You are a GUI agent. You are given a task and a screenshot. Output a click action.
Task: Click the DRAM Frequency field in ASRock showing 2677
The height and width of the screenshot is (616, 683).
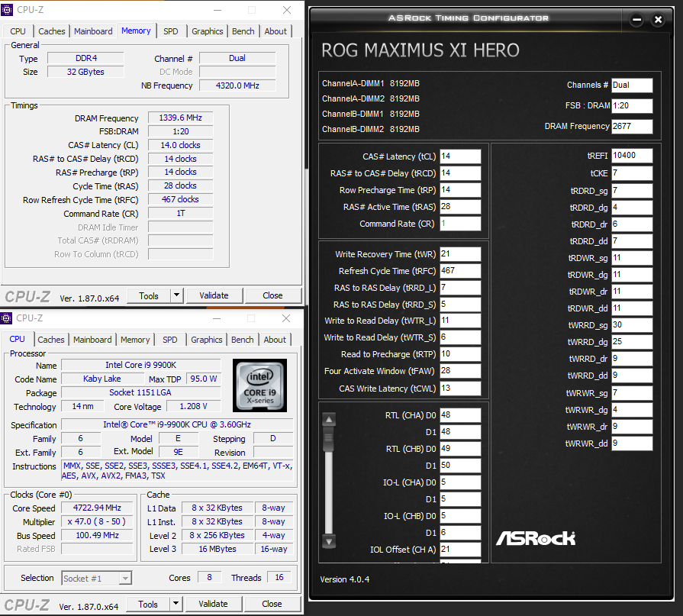[x=632, y=127]
